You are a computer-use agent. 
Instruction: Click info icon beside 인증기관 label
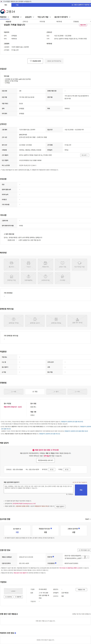tap(53, 557)
